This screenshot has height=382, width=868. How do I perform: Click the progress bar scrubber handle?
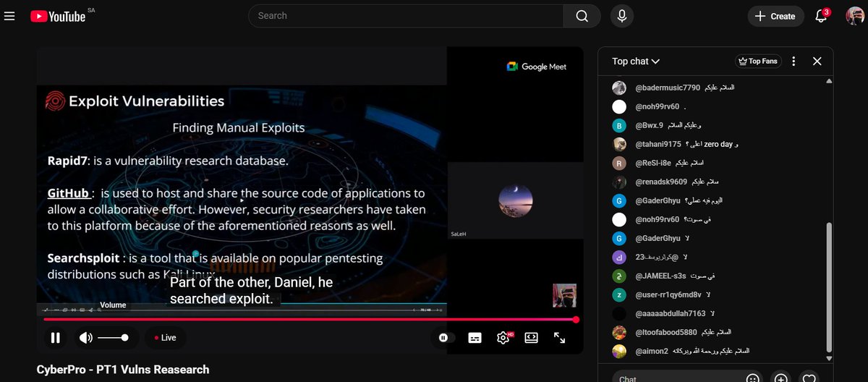(x=576, y=319)
